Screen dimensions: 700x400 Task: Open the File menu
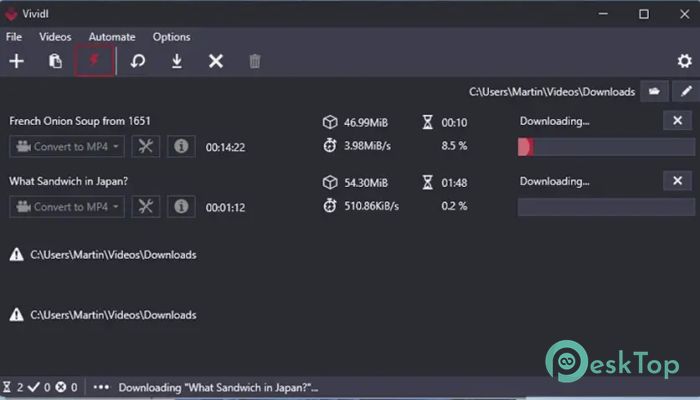[14, 37]
